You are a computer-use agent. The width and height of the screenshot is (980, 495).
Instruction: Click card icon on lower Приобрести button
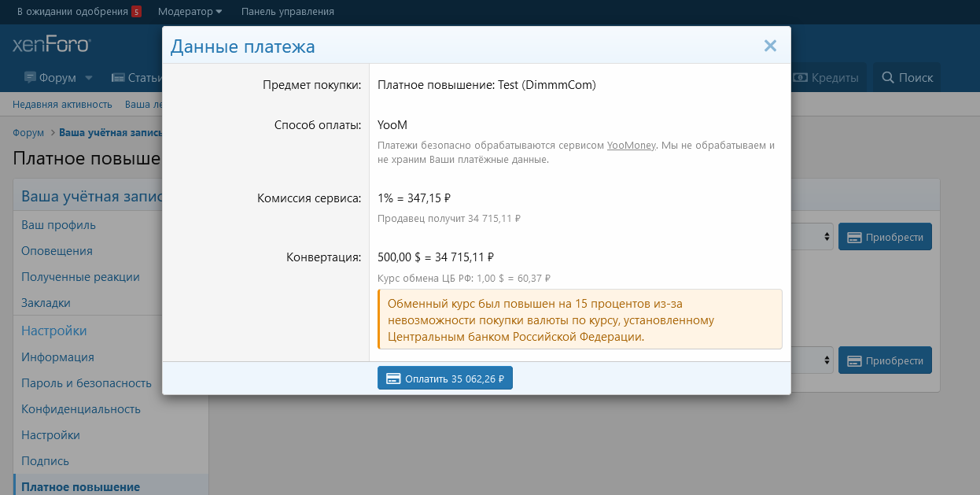pyautogui.click(x=853, y=360)
